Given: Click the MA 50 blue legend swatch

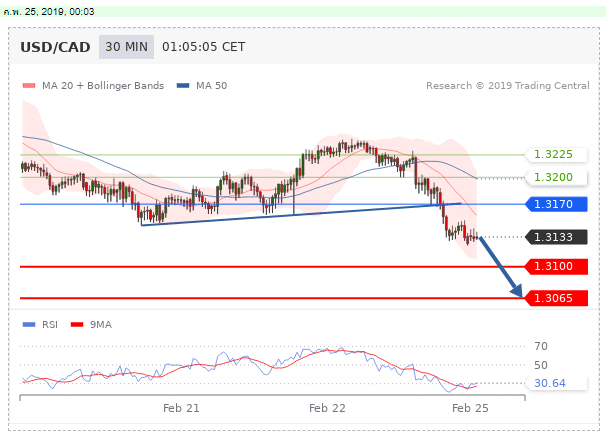Looking at the screenshot, I should tap(183, 85).
